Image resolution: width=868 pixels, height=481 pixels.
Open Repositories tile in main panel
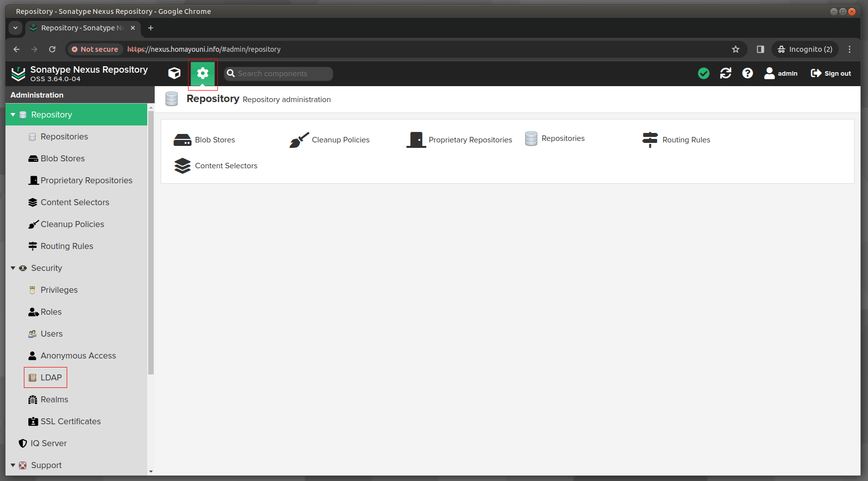555,138
